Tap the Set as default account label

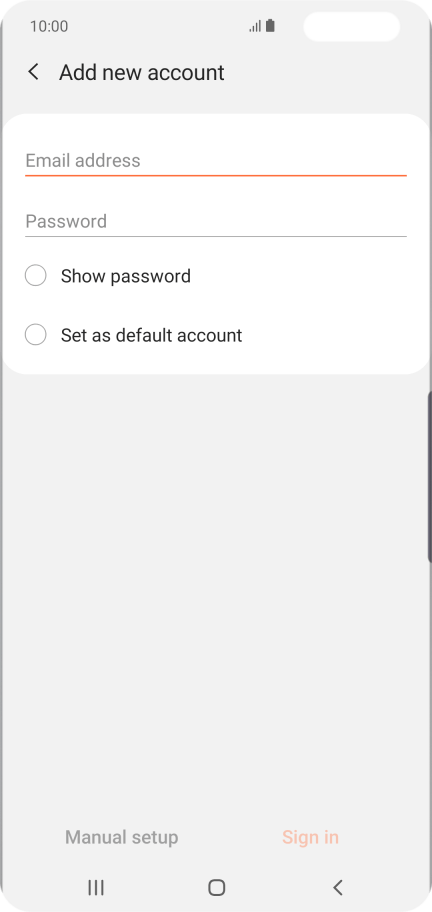[x=151, y=336]
